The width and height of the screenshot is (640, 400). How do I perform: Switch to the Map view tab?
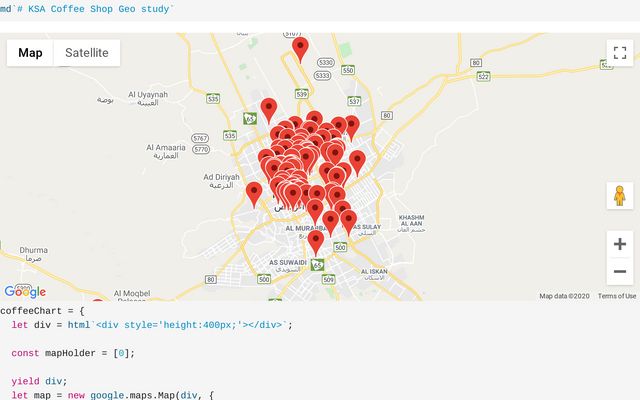30,53
